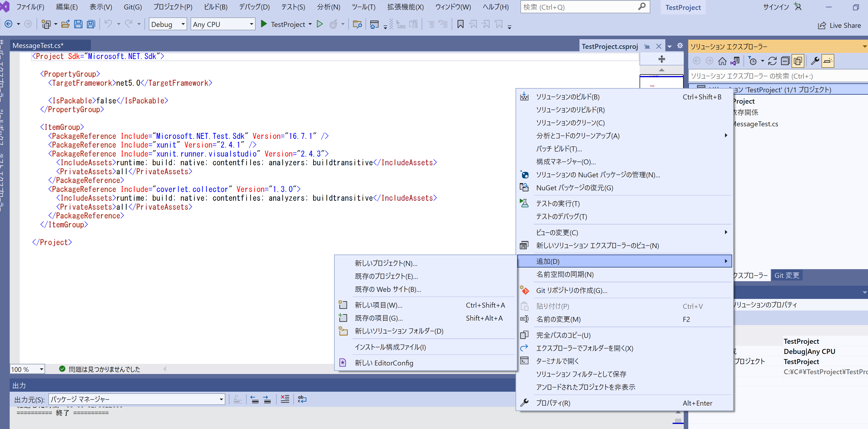Viewport: 868px width, 429px height.
Task: Collapse All items in Solution Explorer
Action: [785, 61]
